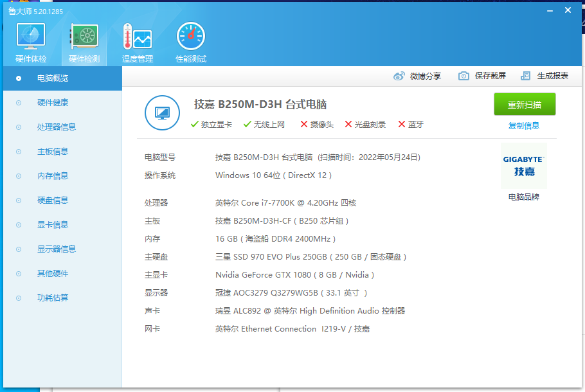Image resolution: width=585 pixels, height=392 pixels.
Task: Click the Ethernet Connection I219-V value
Action: (x=292, y=329)
